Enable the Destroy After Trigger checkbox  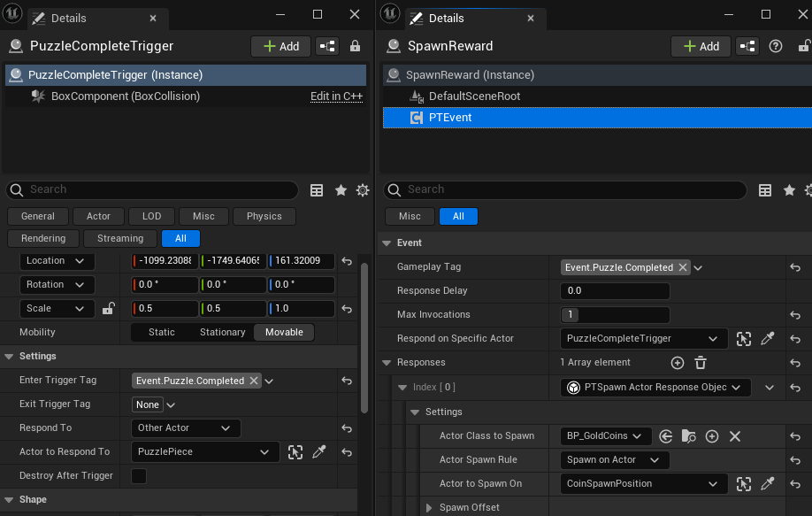tap(139, 475)
